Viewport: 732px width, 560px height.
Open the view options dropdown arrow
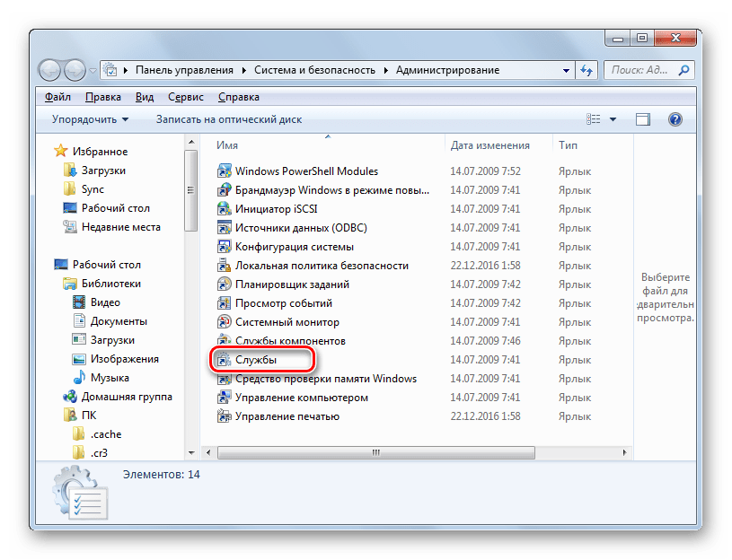613,119
